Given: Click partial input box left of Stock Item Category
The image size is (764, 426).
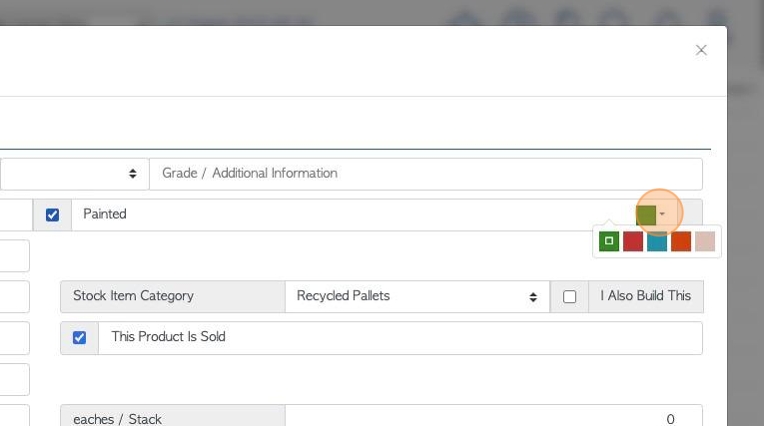Looking at the screenshot, I should coord(15,296).
